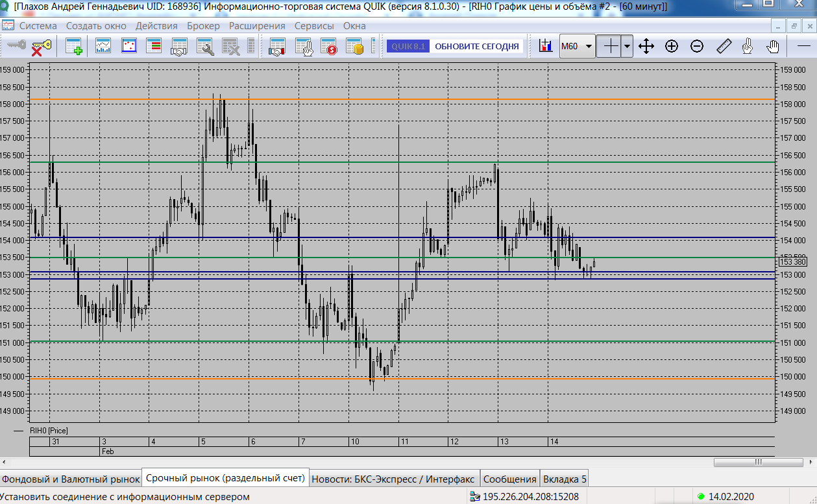Open the red-green order book table icon

154,47
